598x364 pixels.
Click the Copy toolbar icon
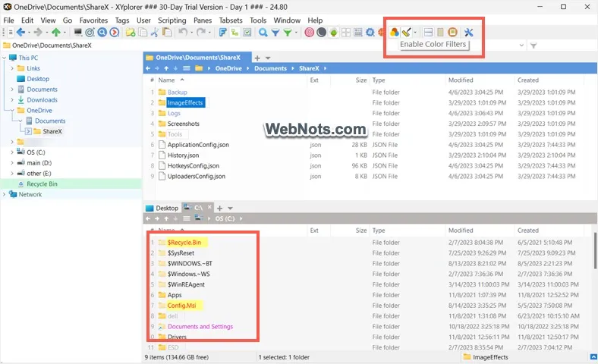[143, 33]
